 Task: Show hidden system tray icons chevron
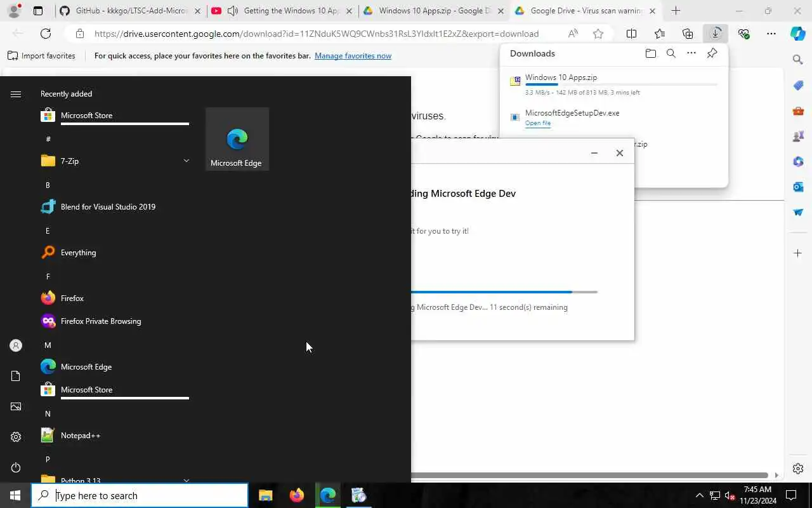699,495
